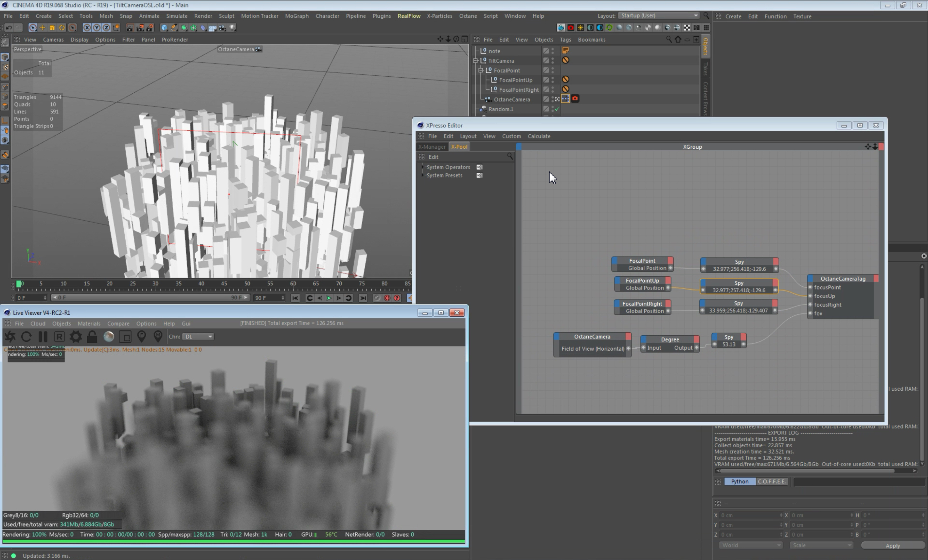This screenshot has height=560, width=928.
Task: Pause rendering in the Live Viewer
Action: pos(43,337)
